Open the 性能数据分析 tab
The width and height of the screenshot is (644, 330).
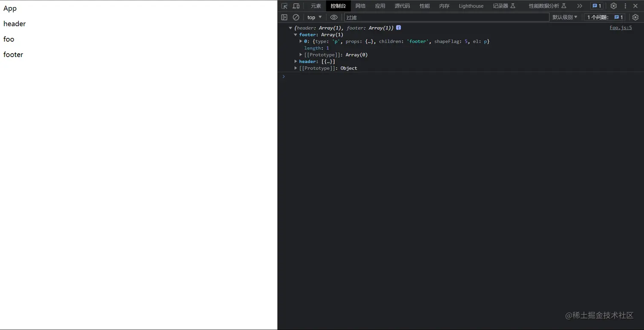tap(547, 6)
